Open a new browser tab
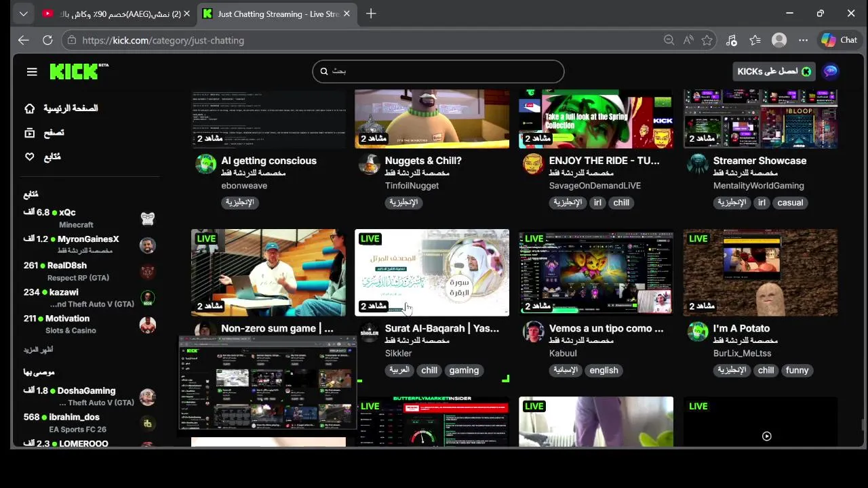This screenshot has width=868, height=488. click(371, 14)
